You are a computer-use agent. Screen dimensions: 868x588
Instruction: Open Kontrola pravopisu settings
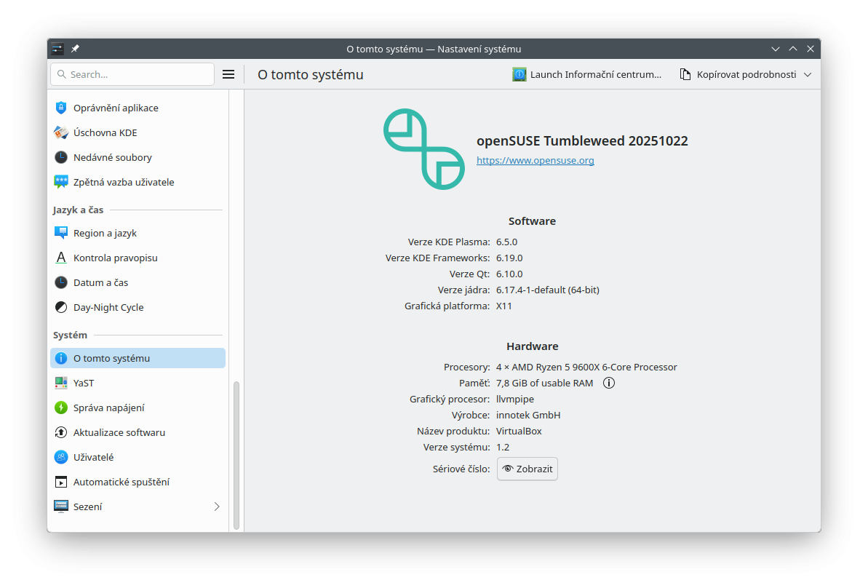(115, 258)
